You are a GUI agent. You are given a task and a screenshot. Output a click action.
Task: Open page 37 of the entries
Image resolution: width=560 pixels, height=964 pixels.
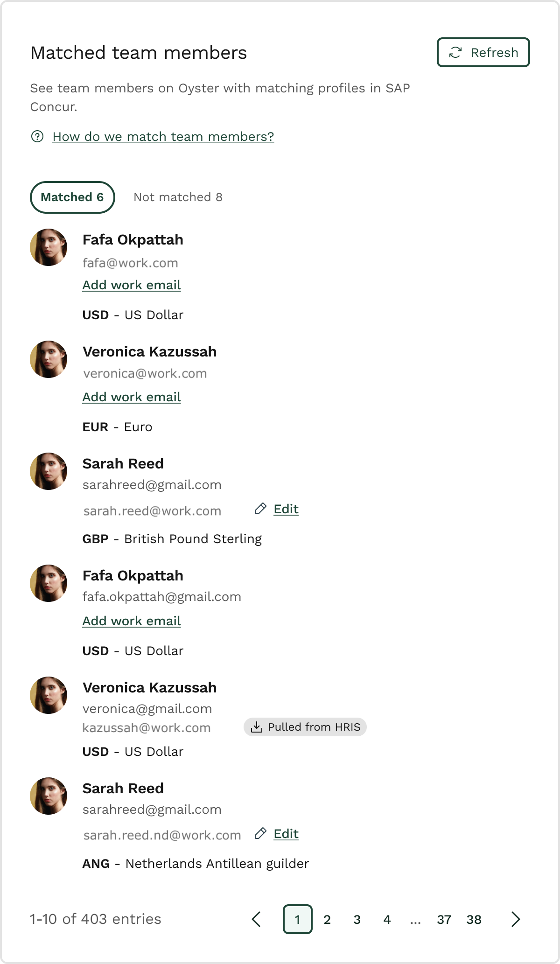pyautogui.click(x=444, y=919)
